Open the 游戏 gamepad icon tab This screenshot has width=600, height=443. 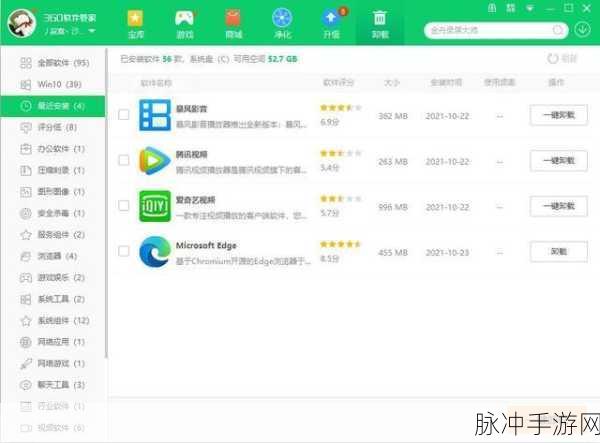pos(184,24)
